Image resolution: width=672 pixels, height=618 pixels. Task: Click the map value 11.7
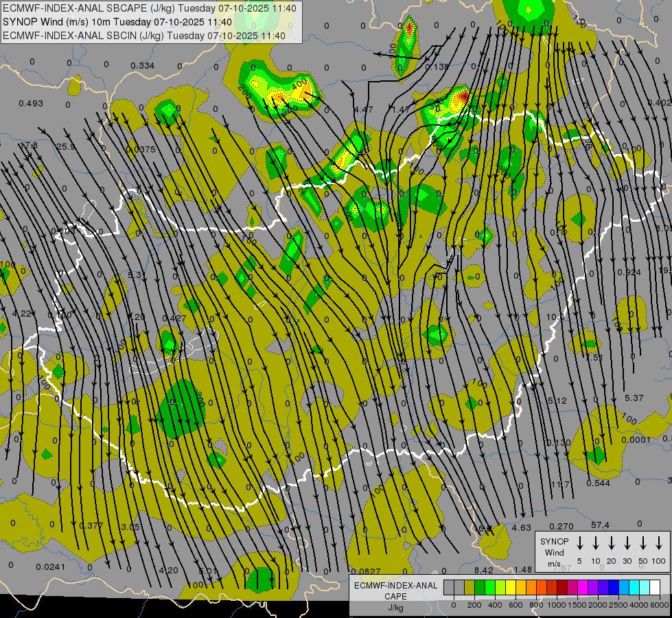click(560, 485)
